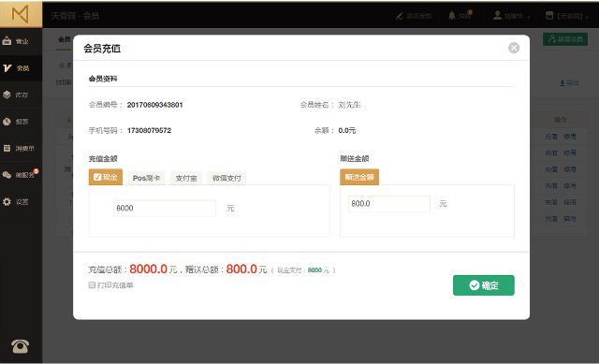Click the green 确定 confirm button

(x=484, y=285)
